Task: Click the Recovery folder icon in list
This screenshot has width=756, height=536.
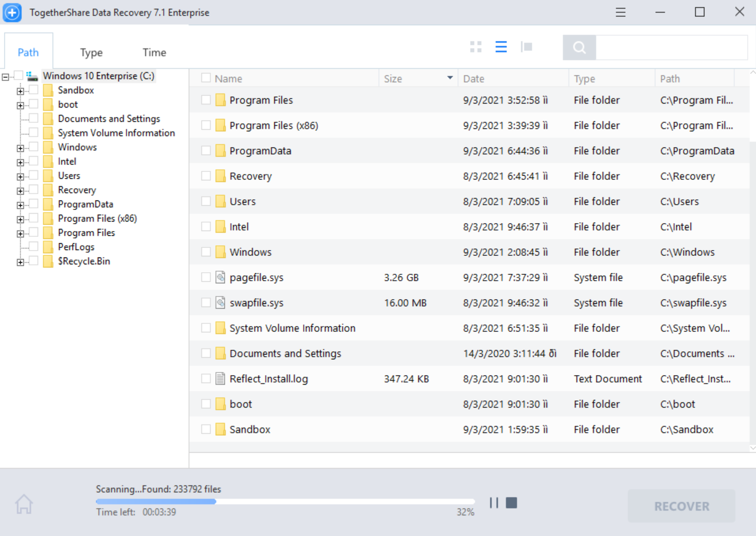Action: (x=221, y=176)
